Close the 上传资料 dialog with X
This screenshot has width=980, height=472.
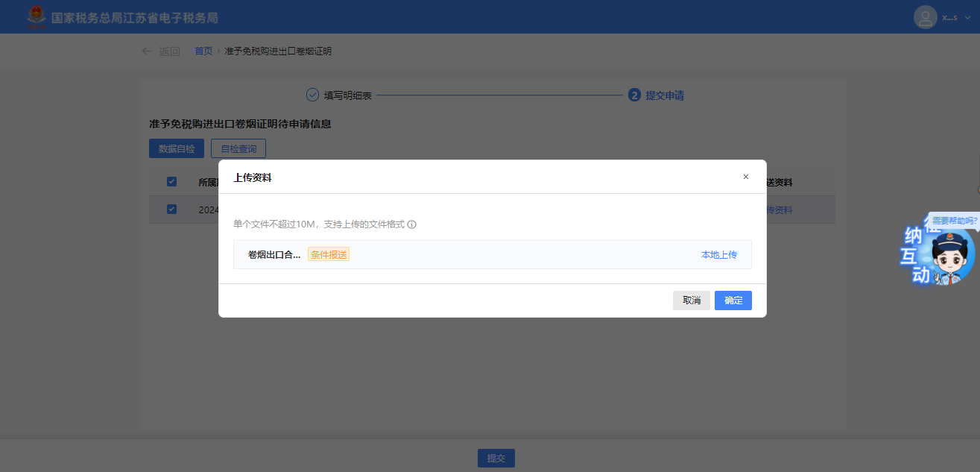[745, 177]
